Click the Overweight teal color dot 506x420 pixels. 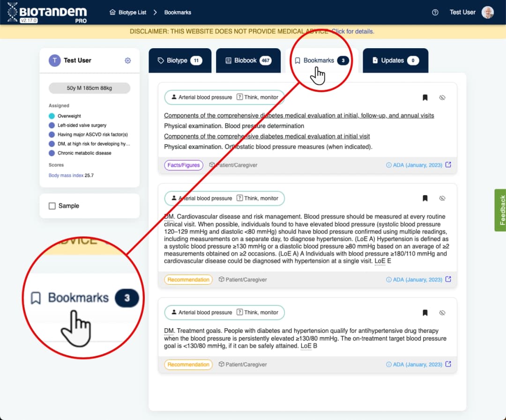(x=52, y=116)
